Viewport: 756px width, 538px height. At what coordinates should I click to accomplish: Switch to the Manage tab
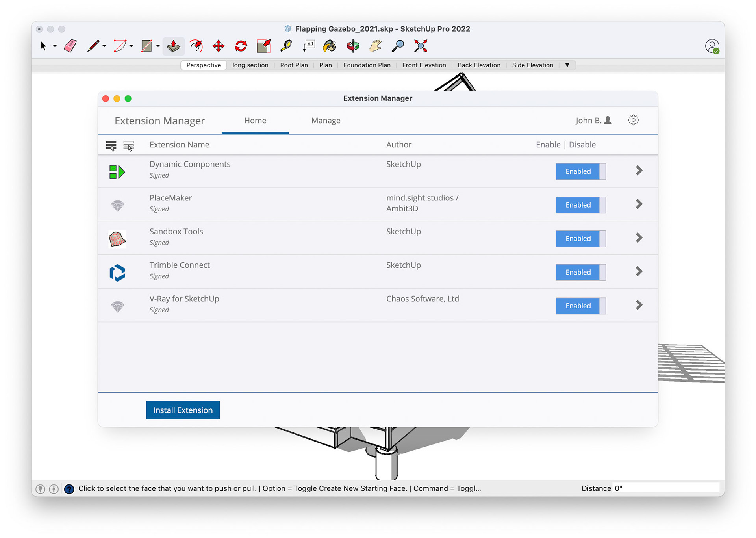tap(326, 121)
